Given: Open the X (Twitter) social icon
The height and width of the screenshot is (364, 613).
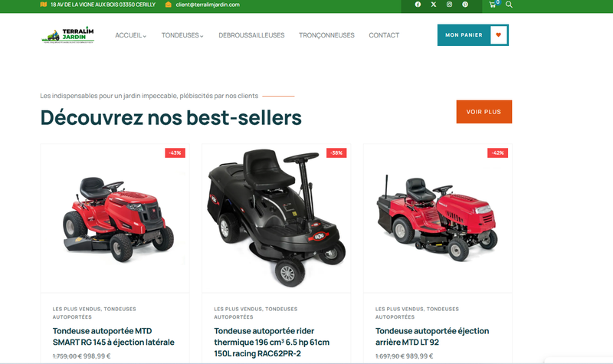Looking at the screenshot, I should click(x=434, y=5).
